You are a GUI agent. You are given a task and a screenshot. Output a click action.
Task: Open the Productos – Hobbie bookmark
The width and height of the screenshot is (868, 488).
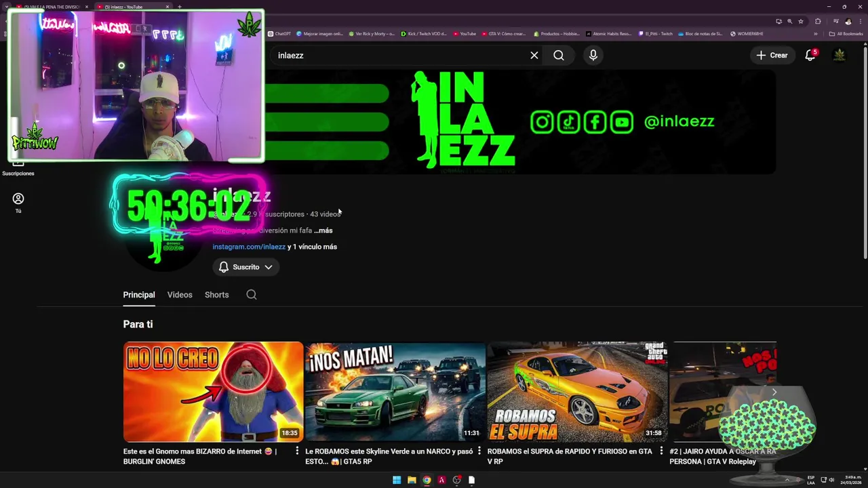(556, 34)
